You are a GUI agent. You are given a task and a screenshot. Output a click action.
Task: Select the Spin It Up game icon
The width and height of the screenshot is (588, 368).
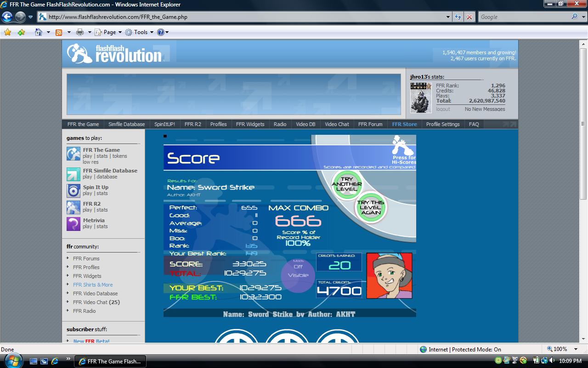73,190
